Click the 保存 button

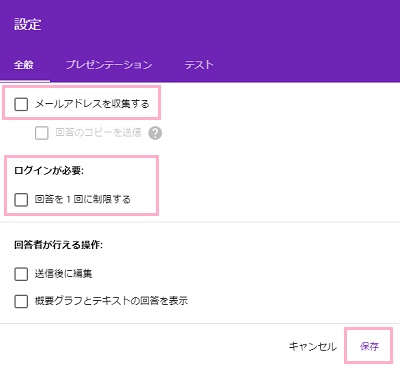tap(369, 347)
